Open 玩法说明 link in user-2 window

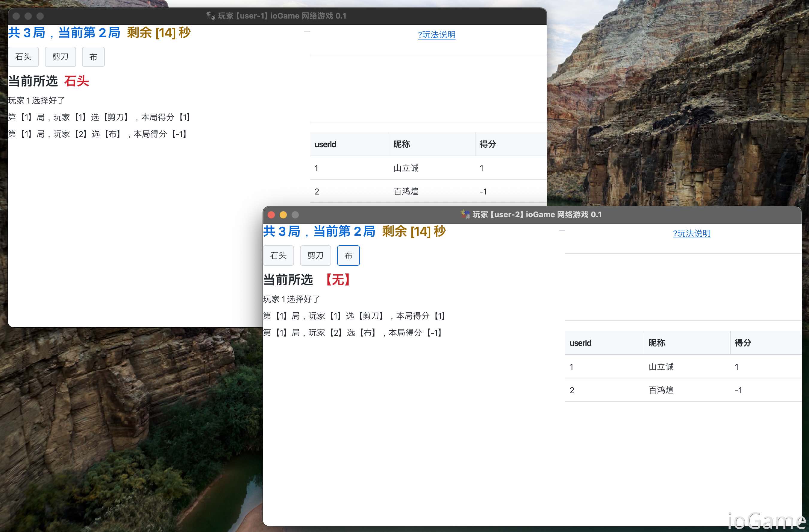click(x=691, y=233)
